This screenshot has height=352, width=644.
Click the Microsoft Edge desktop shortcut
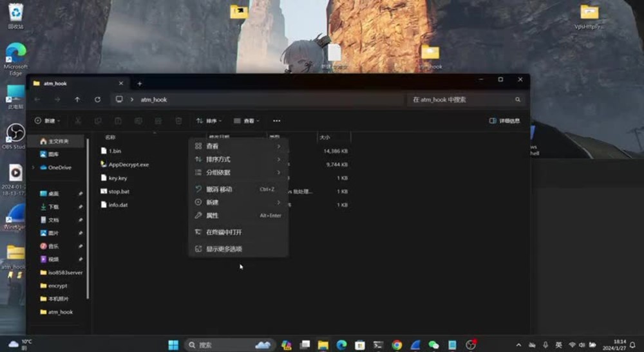[15, 59]
